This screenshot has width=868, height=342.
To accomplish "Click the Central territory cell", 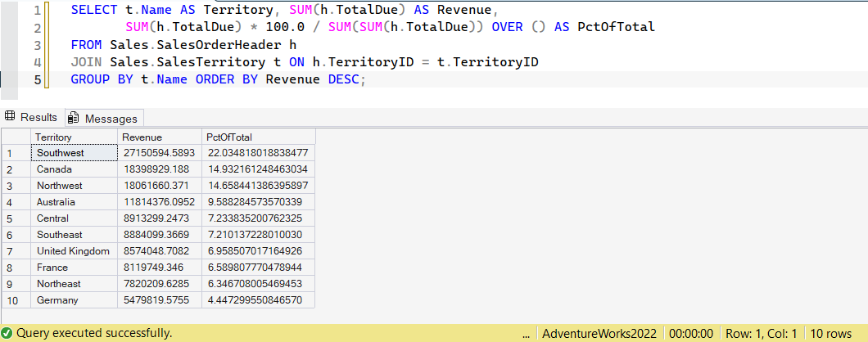I will point(75,218).
